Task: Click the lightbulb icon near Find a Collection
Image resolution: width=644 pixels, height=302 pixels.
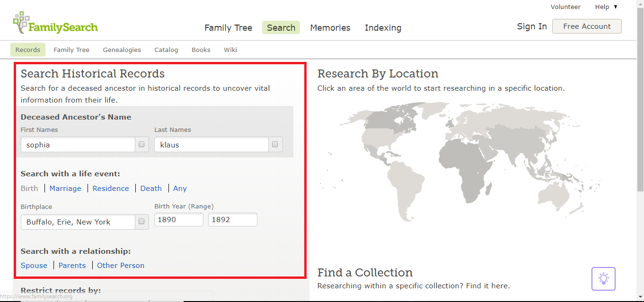Action: [603, 278]
